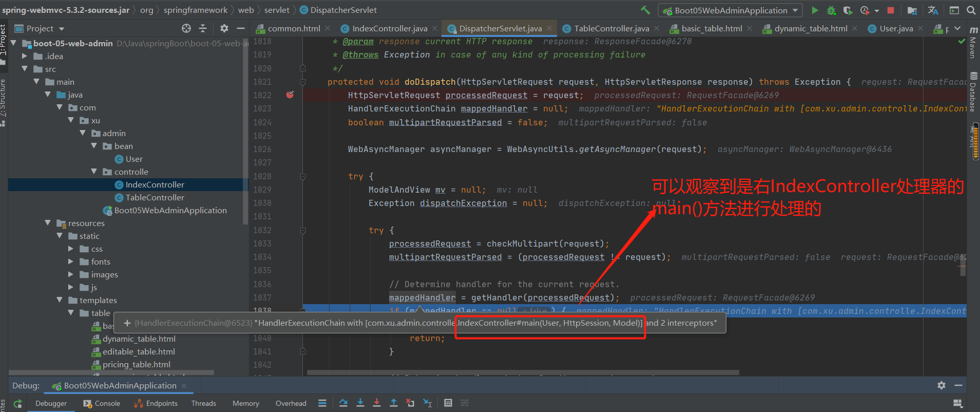Click the Translate icon in the toolbar
Screen dimensions: 980x412
(933, 10)
